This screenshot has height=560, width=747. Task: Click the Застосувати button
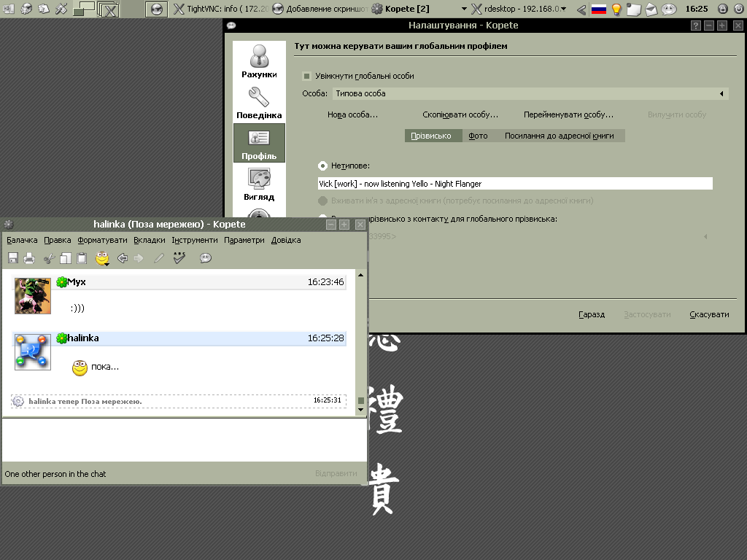coord(648,314)
